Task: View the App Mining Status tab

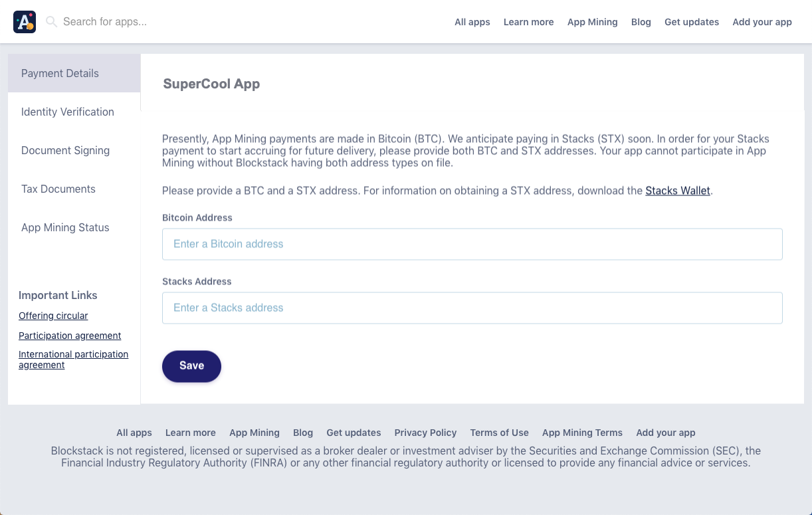Action: point(65,227)
